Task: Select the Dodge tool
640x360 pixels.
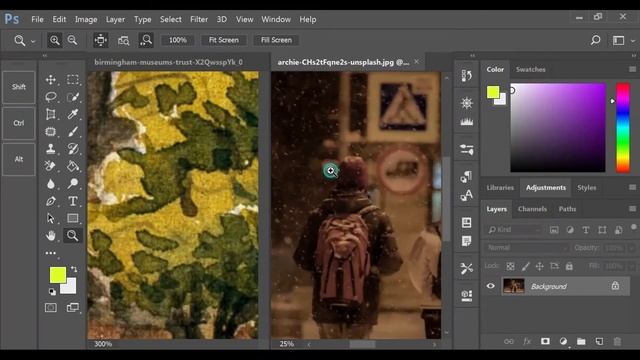Action: click(x=73, y=183)
